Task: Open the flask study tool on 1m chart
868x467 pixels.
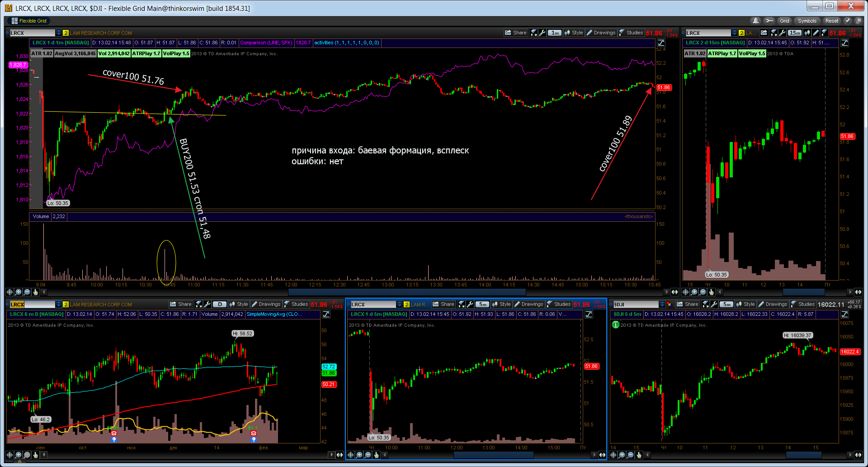Action: 534,33
